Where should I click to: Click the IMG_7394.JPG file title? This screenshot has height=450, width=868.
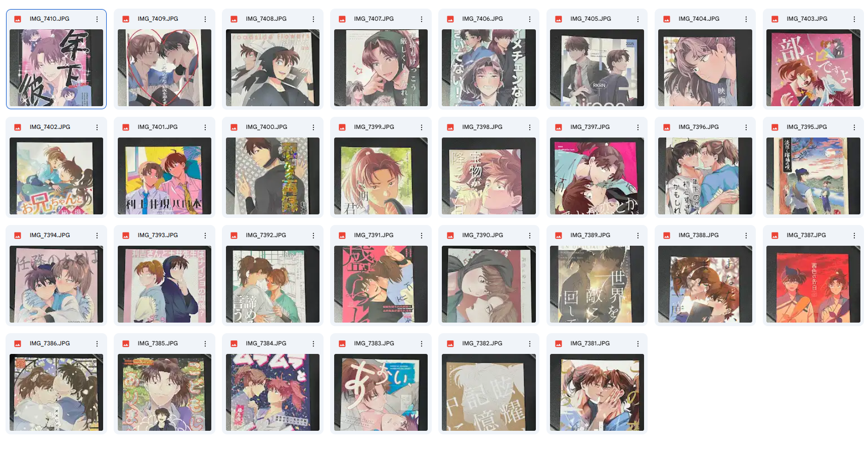[50, 235]
